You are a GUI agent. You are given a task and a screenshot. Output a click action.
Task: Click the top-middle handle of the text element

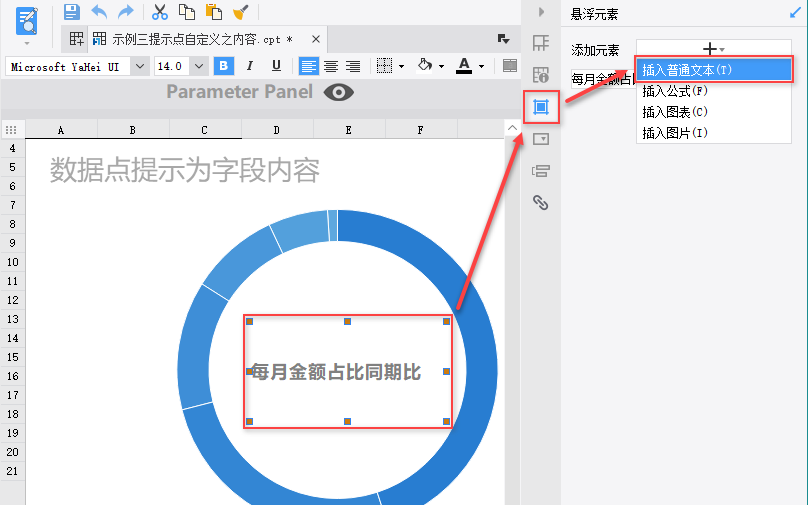point(347,322)
